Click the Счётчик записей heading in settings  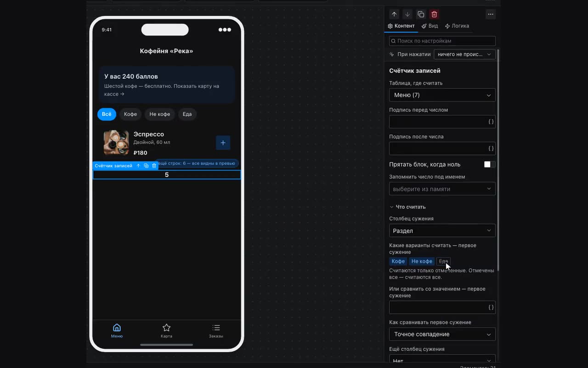415,71
